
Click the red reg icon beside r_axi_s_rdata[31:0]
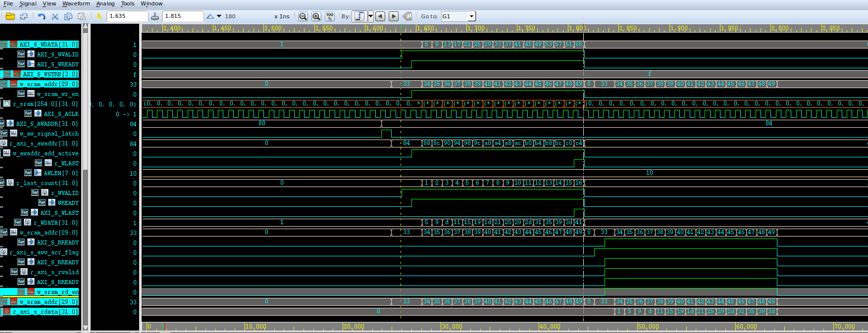point(7,311)
